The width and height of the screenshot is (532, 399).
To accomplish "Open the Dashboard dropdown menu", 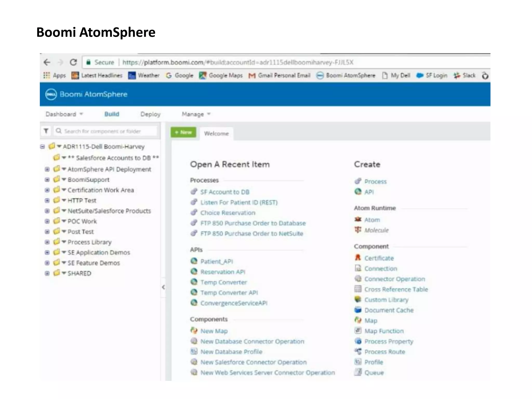I will point(64,114).
